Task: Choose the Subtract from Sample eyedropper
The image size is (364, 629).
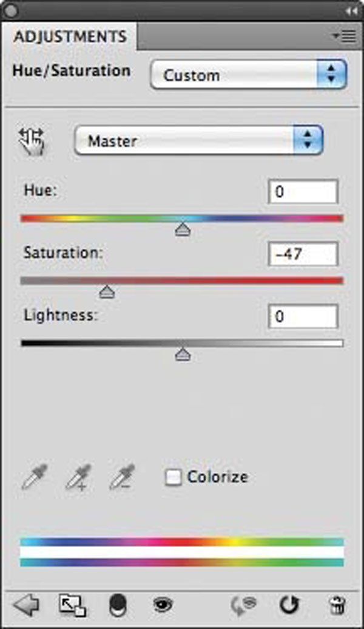Action: pos(123,477)
